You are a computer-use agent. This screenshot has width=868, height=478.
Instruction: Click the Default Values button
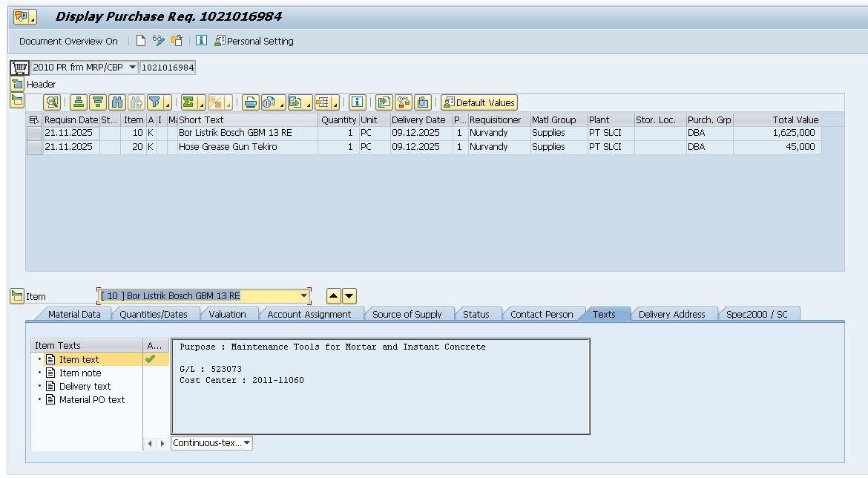tap(479, 102)
